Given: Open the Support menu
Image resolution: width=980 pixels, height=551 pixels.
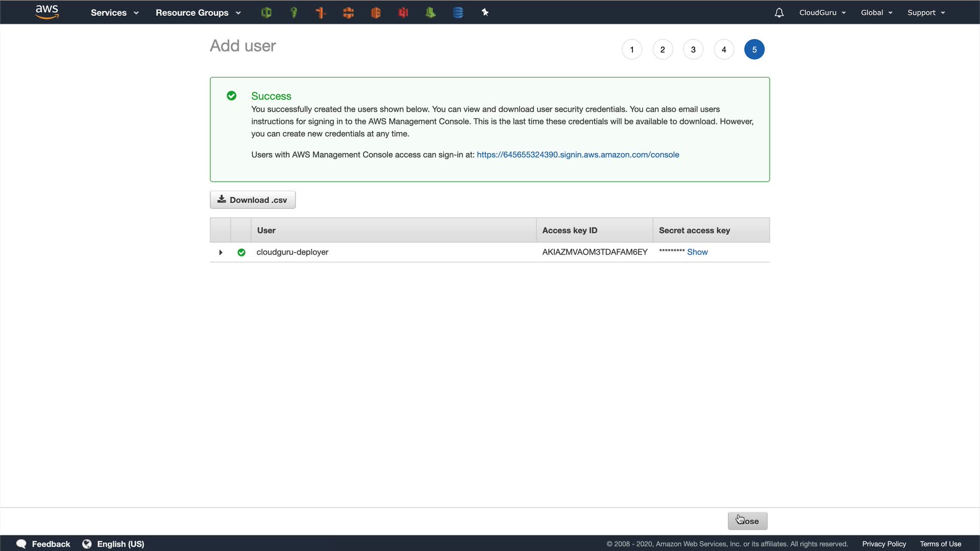Looking at the screenshot, I should (x=926, y=13).
